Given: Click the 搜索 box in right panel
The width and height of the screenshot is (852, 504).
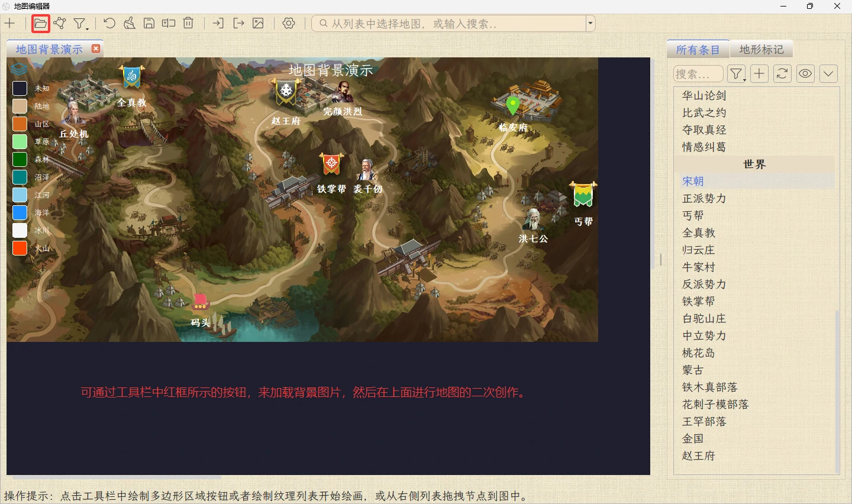Looking at the screenshot, I should point(698,74).
